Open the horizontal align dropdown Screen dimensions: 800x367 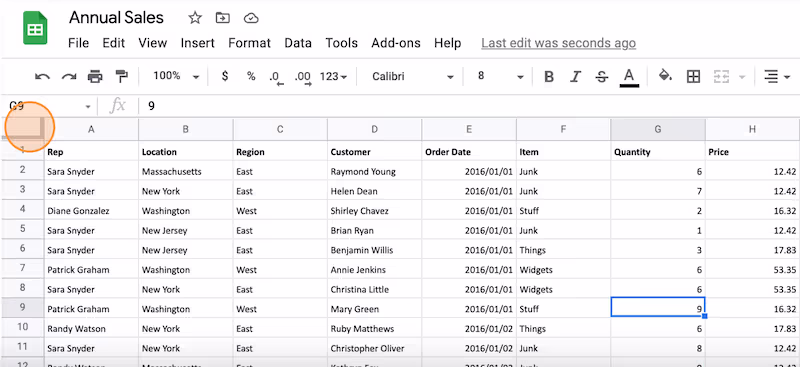[777, 77]
